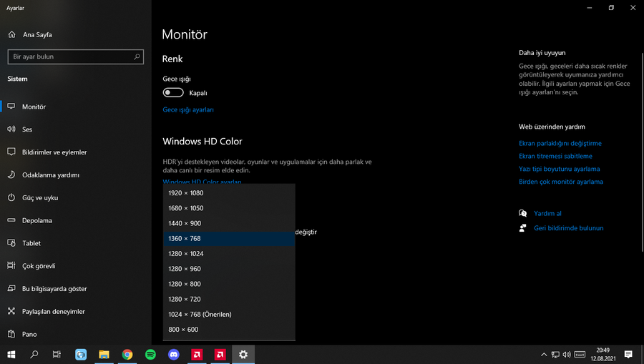Click the Bir ayar bulun search field
Screen dimensions: 644x364
(x=70, y=56)
